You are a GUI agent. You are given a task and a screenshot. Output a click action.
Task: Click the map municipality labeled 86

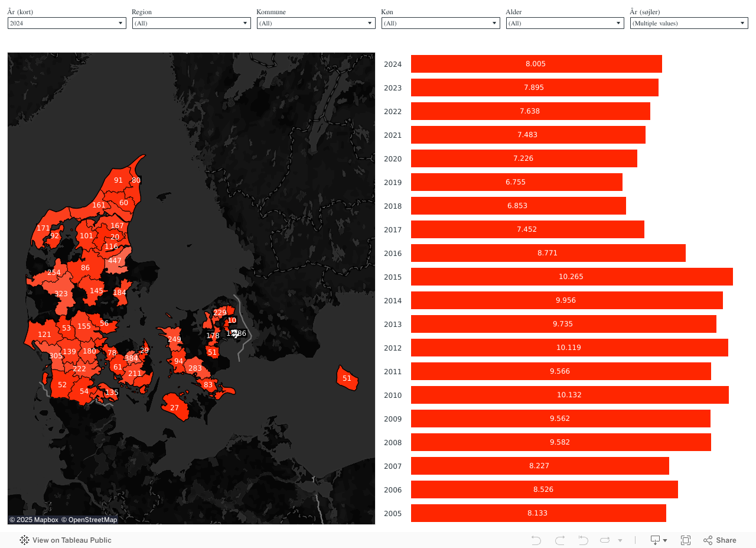pos(86,268)
